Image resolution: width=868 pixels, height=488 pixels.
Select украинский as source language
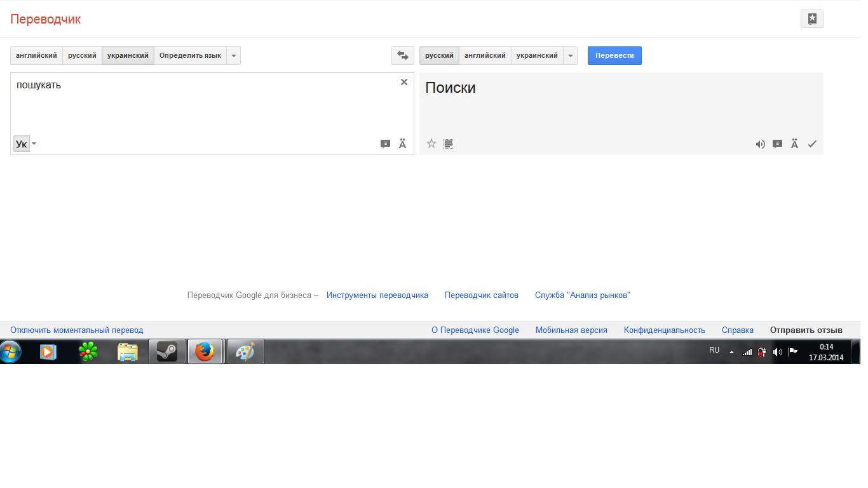(128, 56)
